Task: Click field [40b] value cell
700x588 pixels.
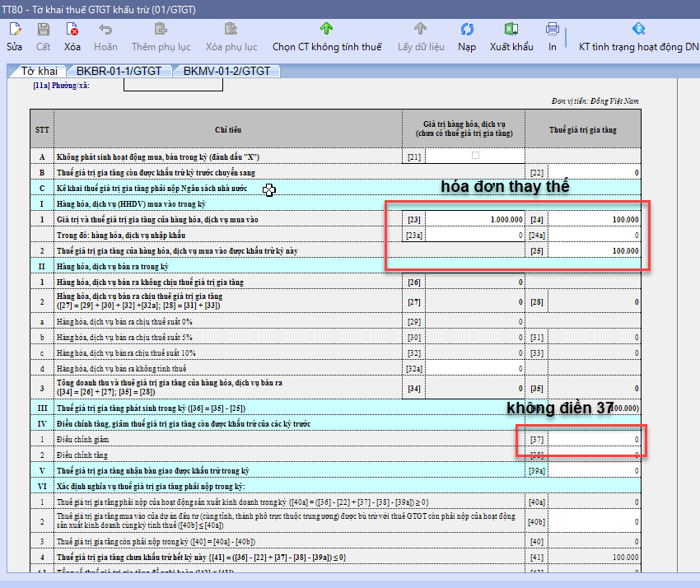Action: pos(595,522)
